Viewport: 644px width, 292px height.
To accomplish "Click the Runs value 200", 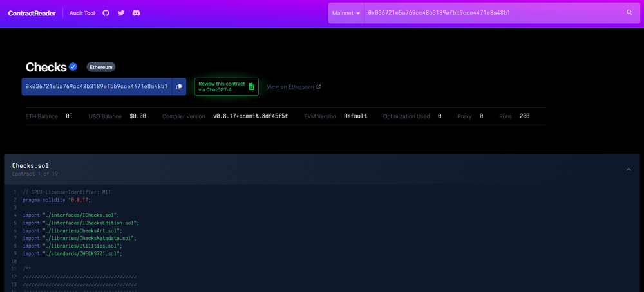I will click(524, 116).
